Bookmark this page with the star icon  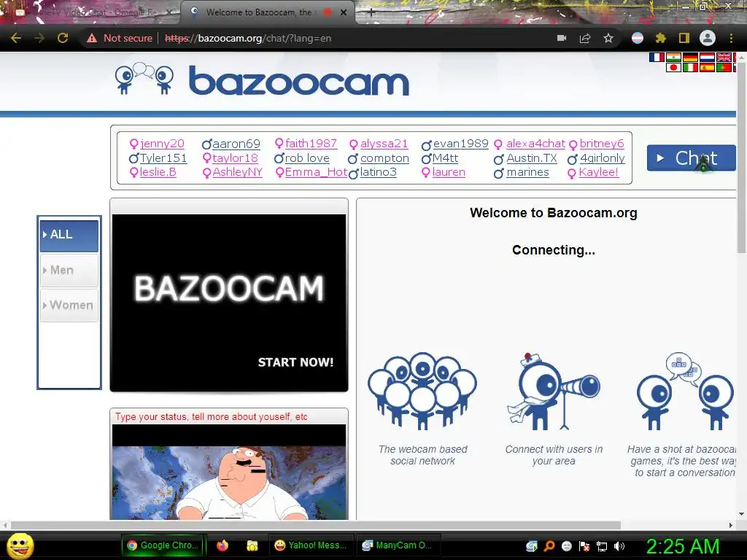608,38
